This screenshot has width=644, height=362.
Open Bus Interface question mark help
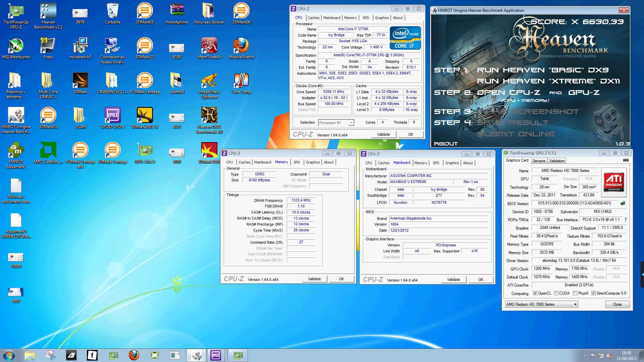pos(626,220)
